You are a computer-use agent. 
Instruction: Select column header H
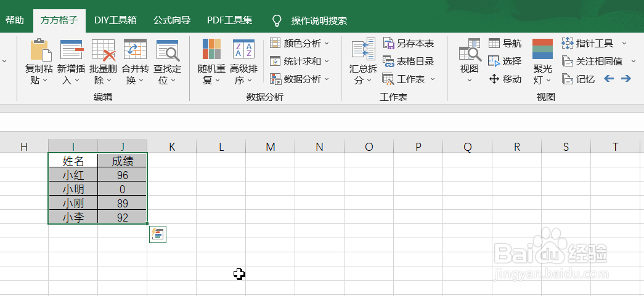pyautogui.click(x=24, y=146)
